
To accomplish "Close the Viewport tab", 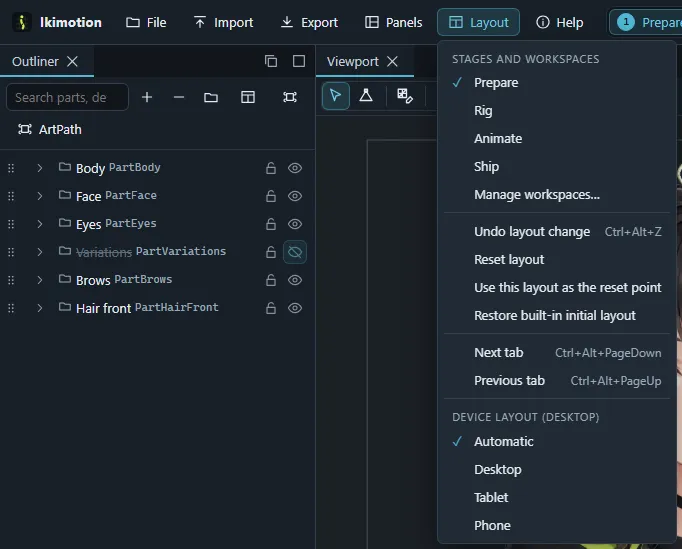I will tap(392, 61).
